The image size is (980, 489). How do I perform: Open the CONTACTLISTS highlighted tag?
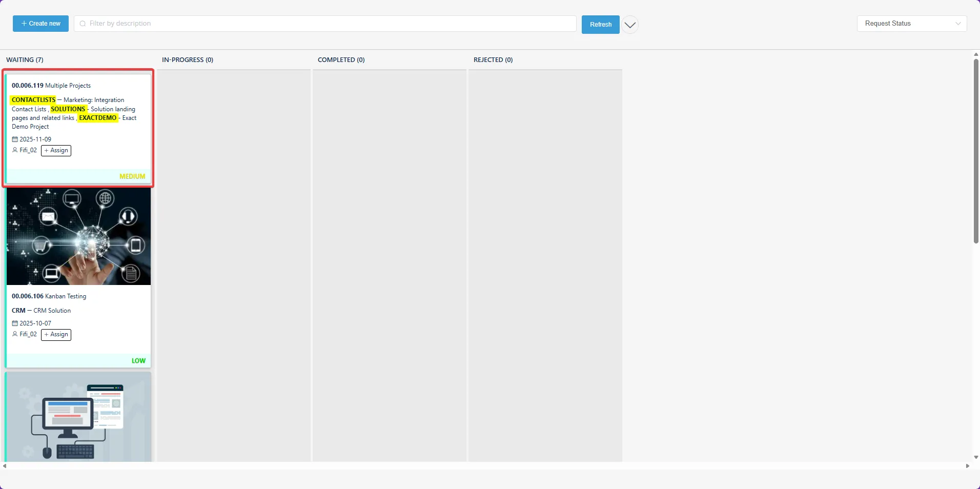tap(33, 99)
